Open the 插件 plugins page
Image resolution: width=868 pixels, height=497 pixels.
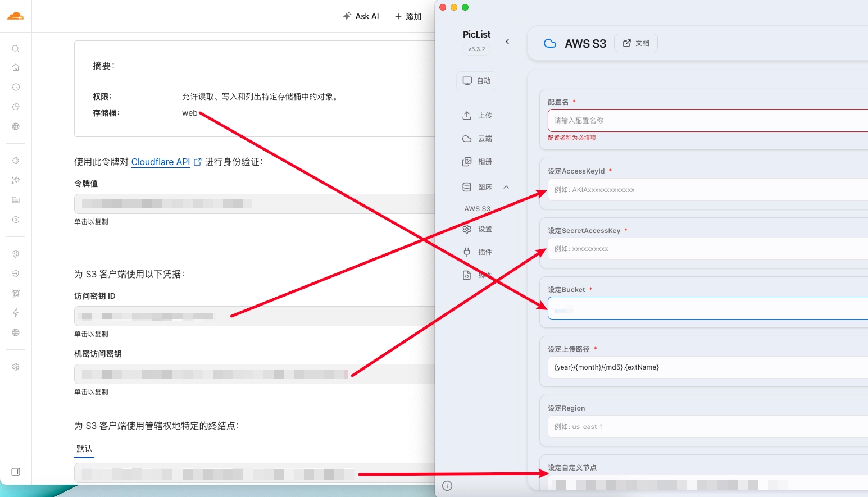[478, 252]
